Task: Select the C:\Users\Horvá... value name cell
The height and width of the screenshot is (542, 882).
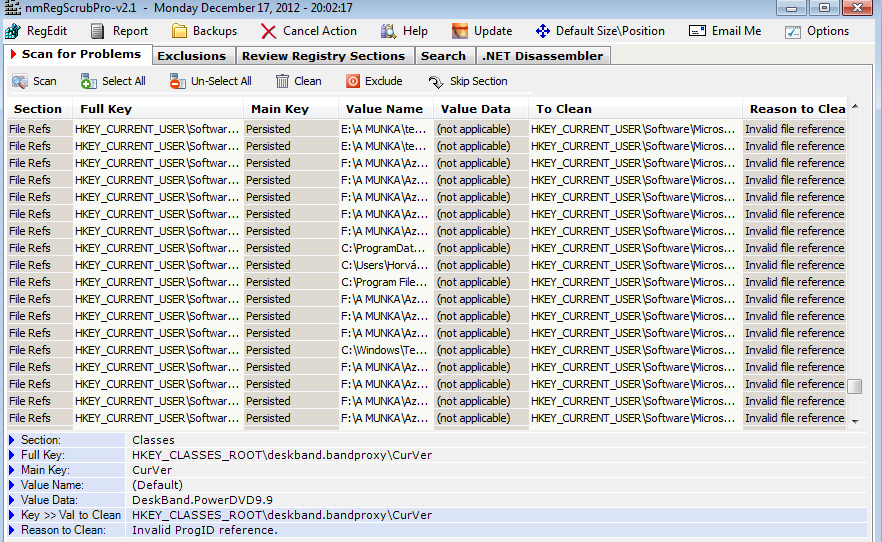Action: tap(386, 265)
